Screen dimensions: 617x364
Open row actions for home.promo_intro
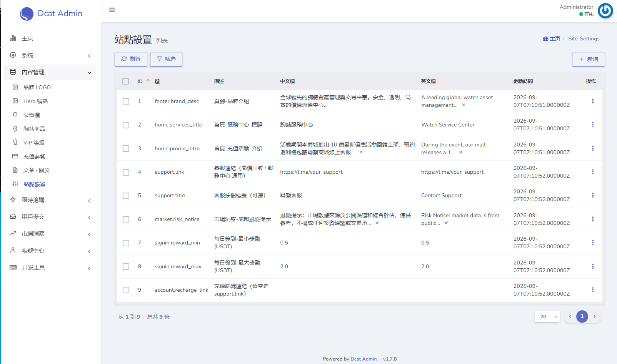593,148
